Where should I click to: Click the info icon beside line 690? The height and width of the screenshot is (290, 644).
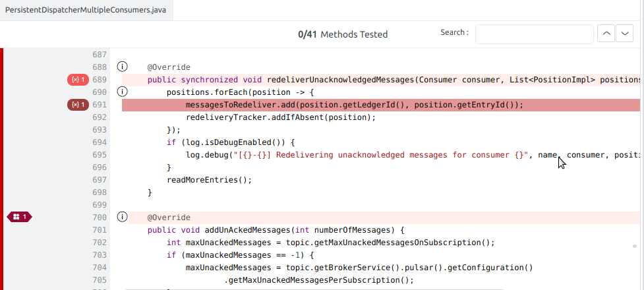(122, 92)
